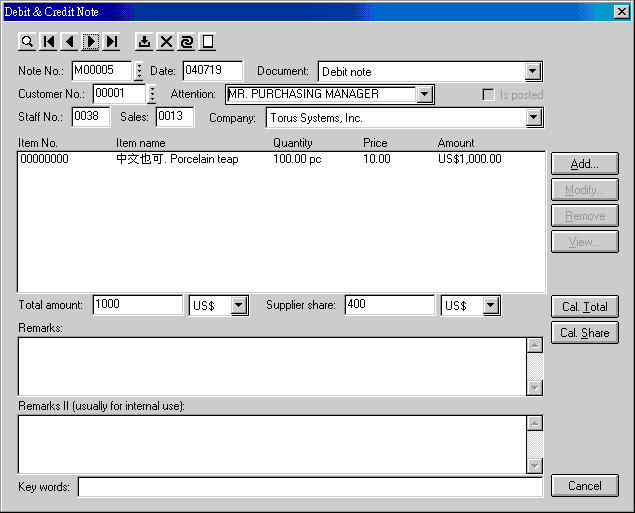Click the Supplier share field
This screenshot has width=635, height=513.
390,305
